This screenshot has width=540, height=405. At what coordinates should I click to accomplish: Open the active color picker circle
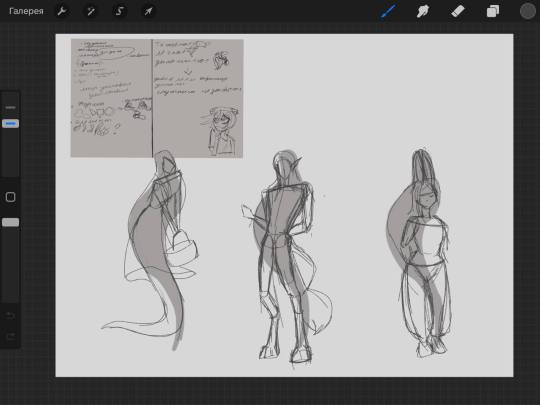(528, 11)
